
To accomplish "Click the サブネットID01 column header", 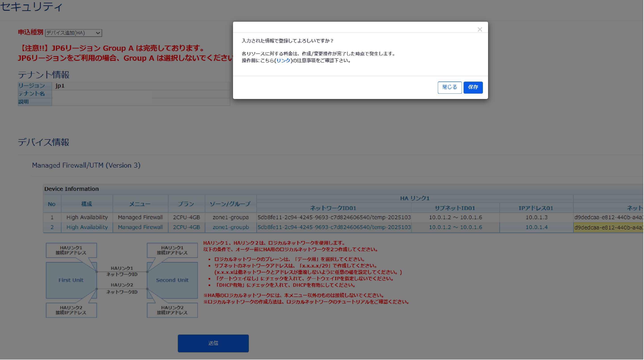I will [455, 208].
